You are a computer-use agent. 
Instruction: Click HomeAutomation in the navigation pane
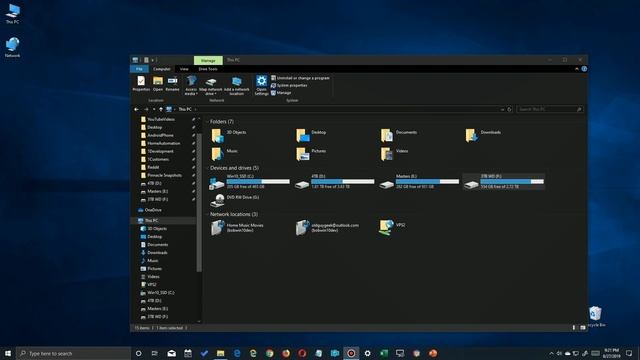coord(163,143)
